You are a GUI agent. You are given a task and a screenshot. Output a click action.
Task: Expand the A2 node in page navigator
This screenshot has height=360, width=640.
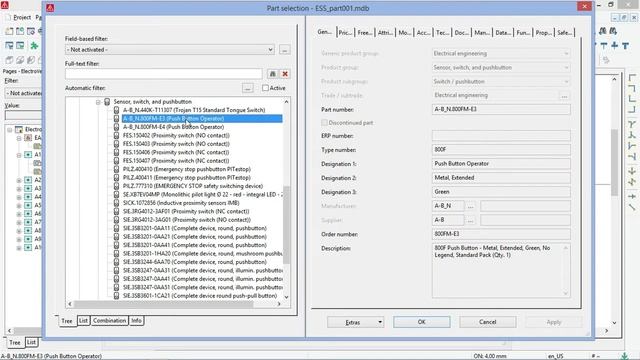click(x=19, y=180)
